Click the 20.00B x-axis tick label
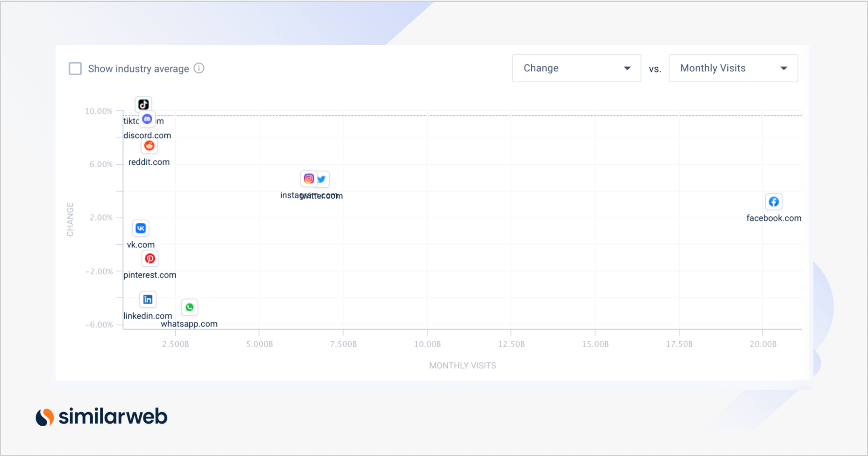 tap(763, 344)
